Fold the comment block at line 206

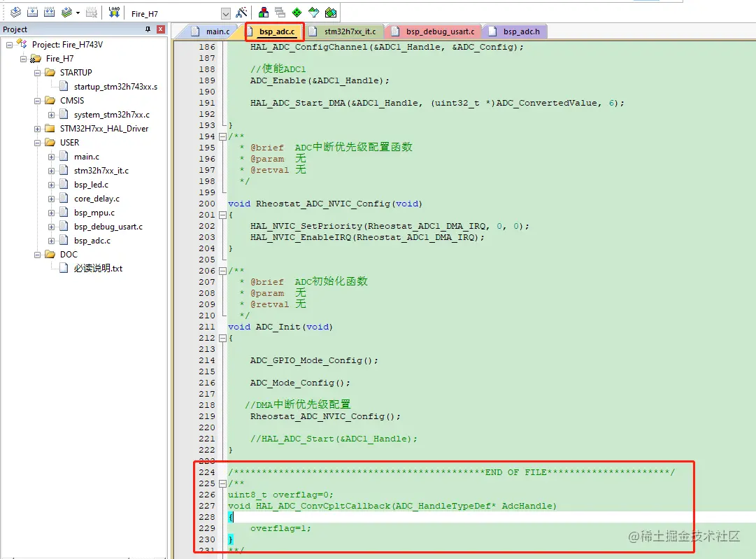223,271
